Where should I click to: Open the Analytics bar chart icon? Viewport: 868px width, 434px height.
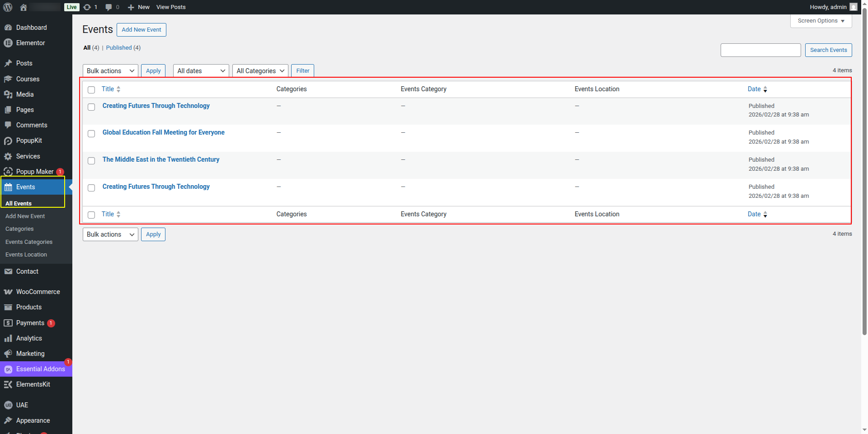coord(8,338)
